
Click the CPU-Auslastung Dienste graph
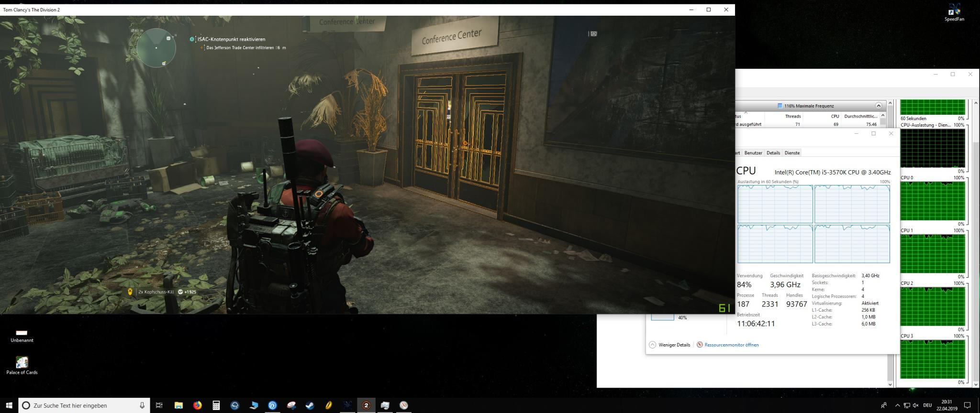pyautogui.click(x=933, y=148)
